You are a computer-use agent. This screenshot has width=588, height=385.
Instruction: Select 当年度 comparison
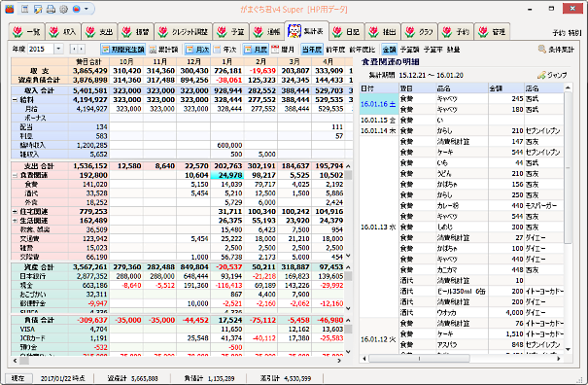click(x=312, y=50)
